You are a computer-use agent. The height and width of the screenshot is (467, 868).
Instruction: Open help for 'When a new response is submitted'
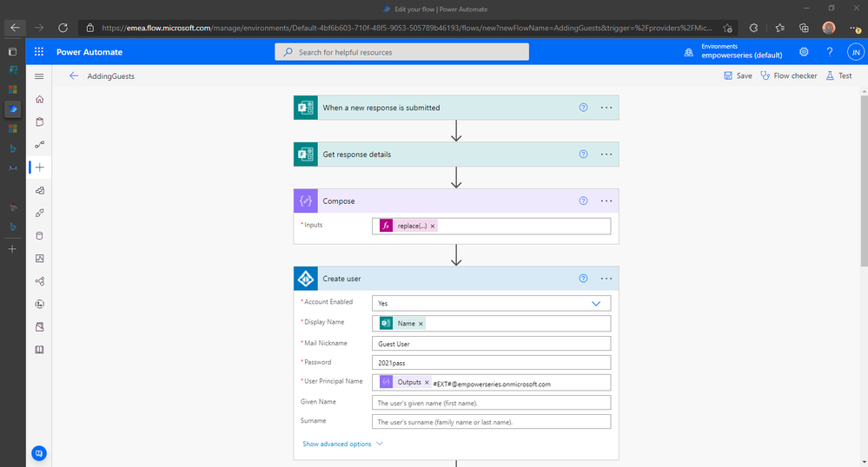(x=583, y=108)
